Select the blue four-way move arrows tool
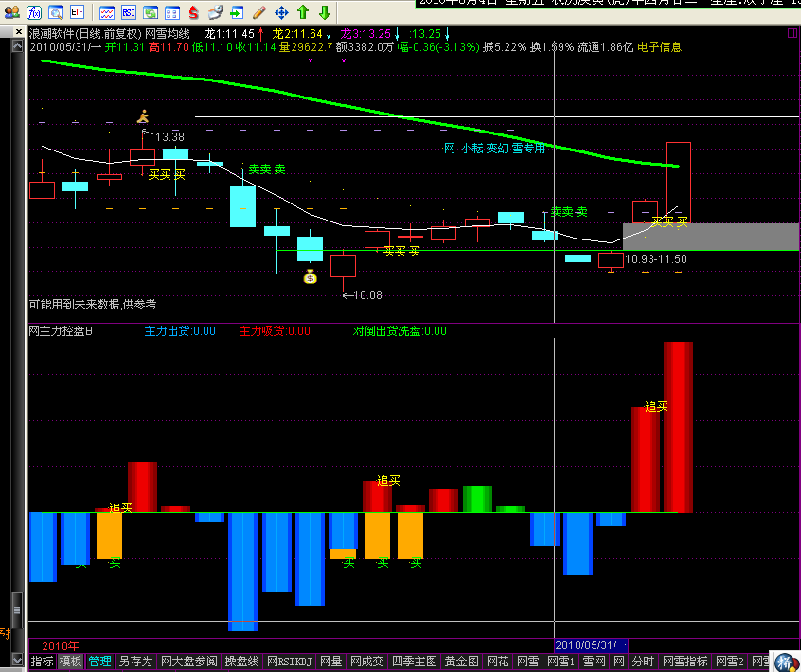Image resolution: width=801 pixels, height=672 pixels. click(x=281, y=12)
